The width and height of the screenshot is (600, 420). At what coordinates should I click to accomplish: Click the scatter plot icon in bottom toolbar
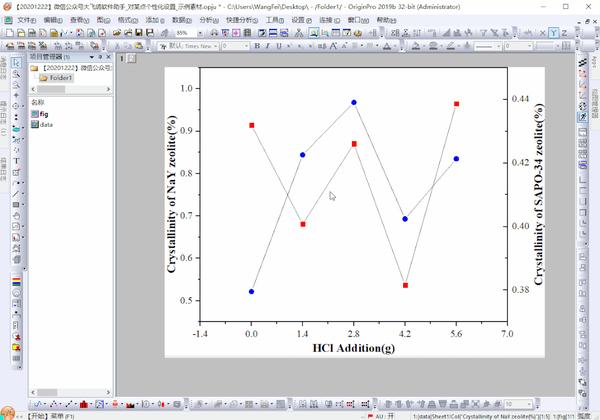[54, 404]
